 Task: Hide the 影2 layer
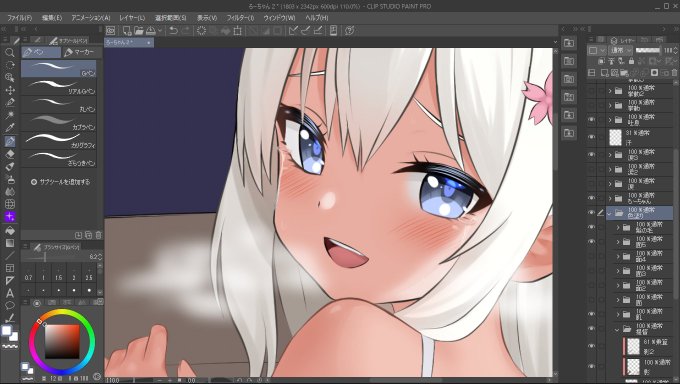pos(592,346)
